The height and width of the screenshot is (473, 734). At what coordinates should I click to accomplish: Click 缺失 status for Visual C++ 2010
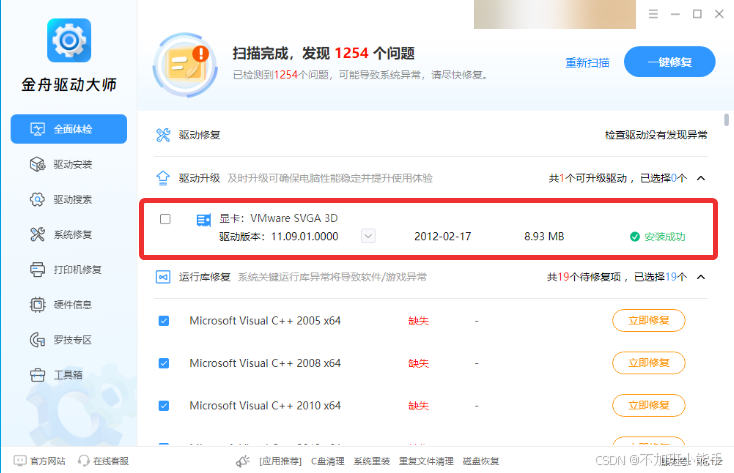point(418,406)
